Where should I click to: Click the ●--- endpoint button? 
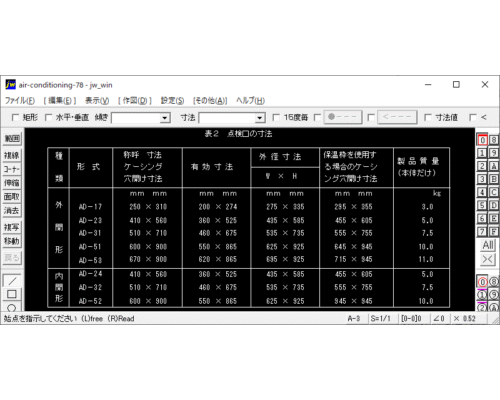343,117
